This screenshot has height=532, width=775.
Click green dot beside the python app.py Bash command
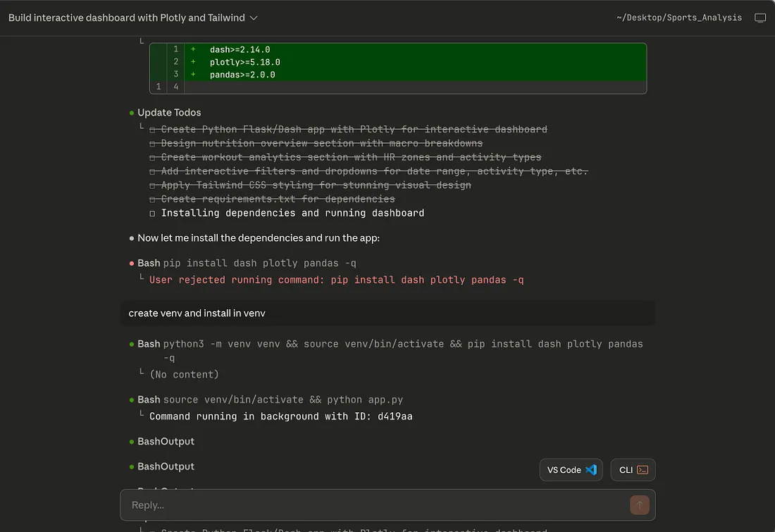coord(132,400)
